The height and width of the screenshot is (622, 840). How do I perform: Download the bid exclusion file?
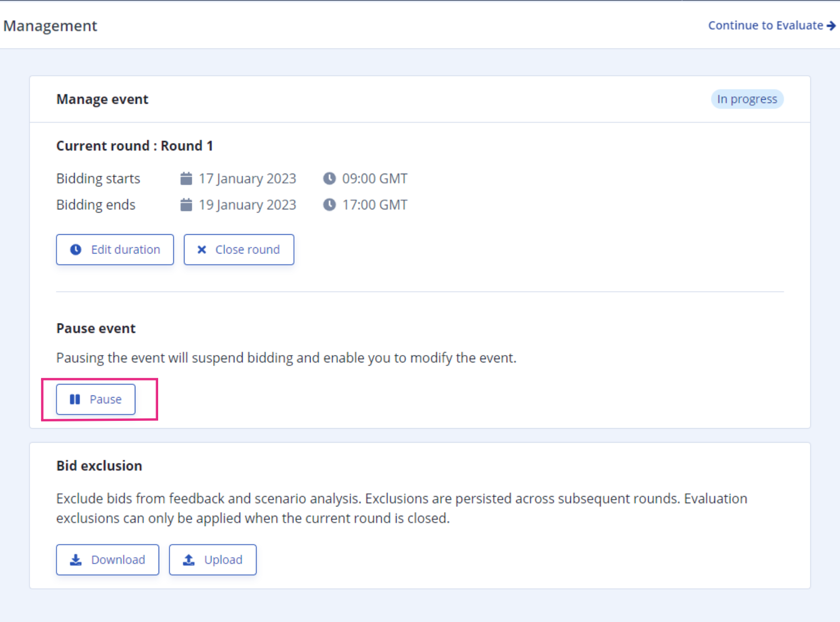pos(107,560)
